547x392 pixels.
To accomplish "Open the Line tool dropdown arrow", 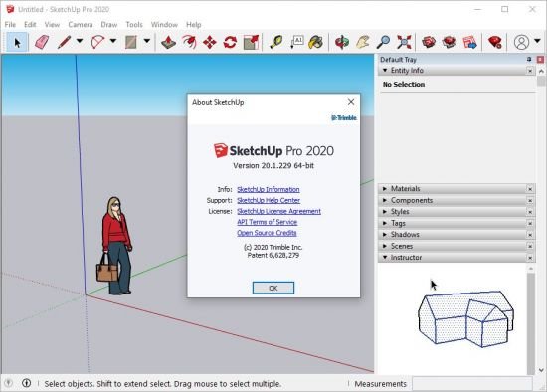I will [x=80, y=41].
